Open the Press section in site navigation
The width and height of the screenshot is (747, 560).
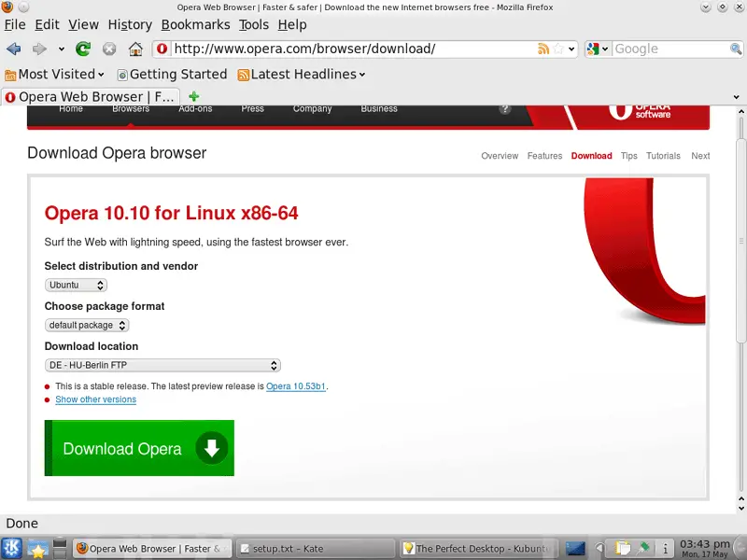point(252,108)
